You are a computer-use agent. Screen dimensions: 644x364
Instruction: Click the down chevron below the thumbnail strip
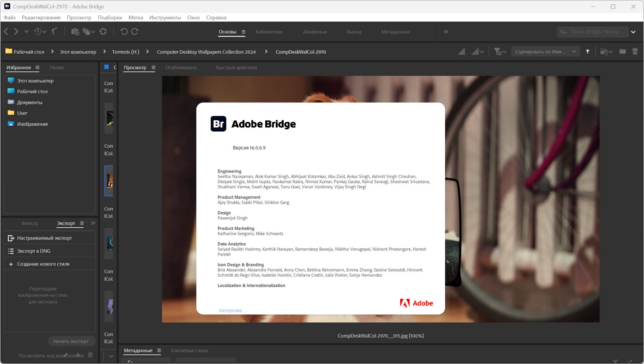click(x=111, y=356)
